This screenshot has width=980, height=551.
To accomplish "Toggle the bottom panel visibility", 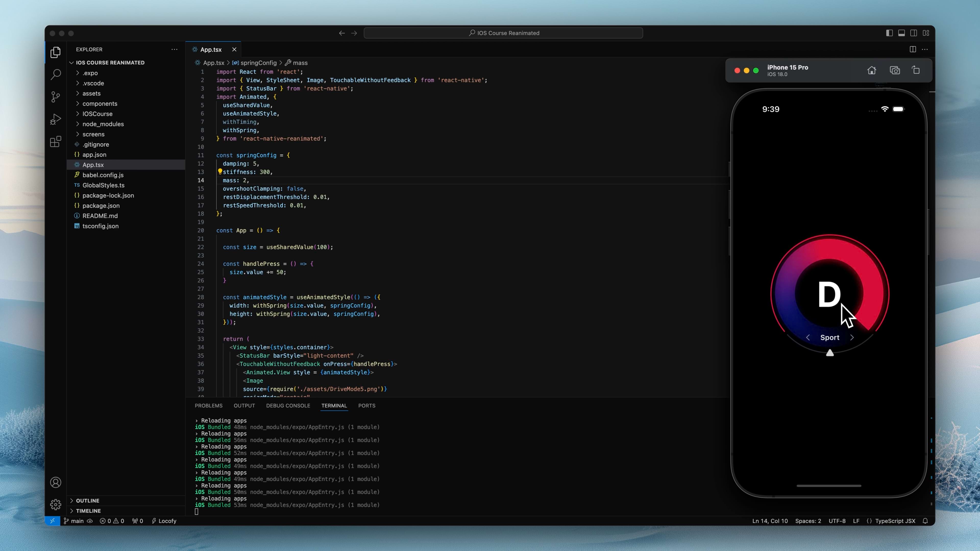I will pyautogui.click(x=901, y=33).
